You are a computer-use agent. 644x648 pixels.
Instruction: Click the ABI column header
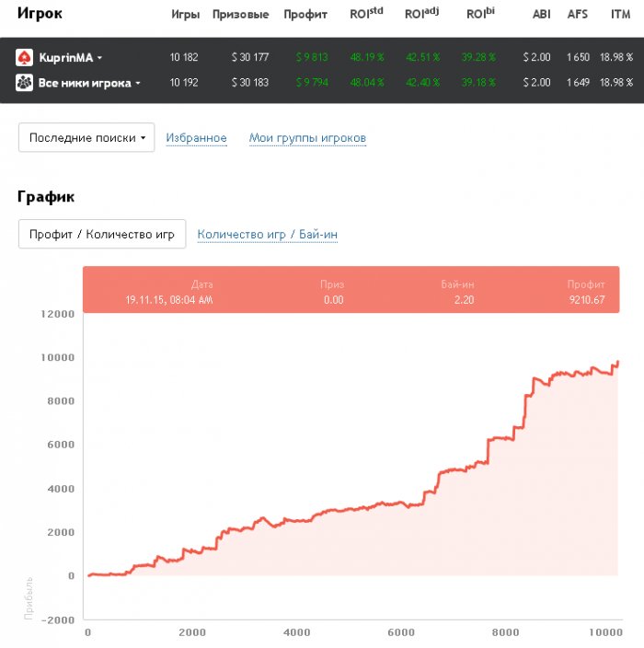(541, 15)
